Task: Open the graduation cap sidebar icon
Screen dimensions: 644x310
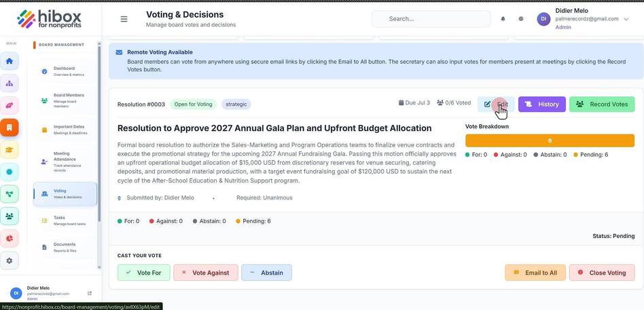Action: point(10,150)
